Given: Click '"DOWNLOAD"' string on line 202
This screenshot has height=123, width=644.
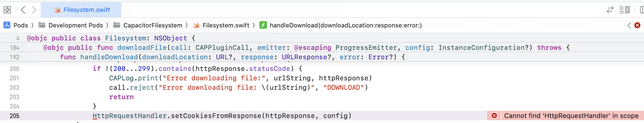Looking at the screenshot, I should pos(343,88).
